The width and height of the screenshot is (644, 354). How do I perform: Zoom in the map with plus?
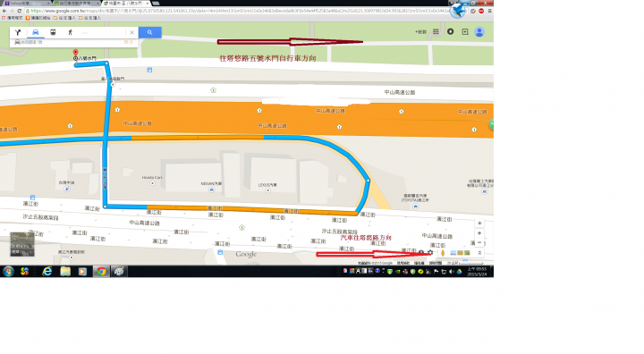tap(479, 233)
